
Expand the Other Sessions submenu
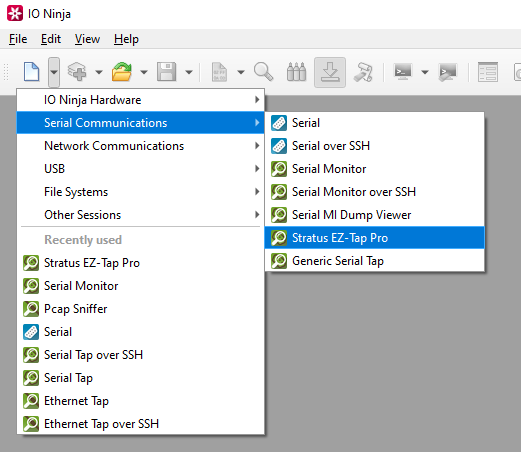(140, 215)
